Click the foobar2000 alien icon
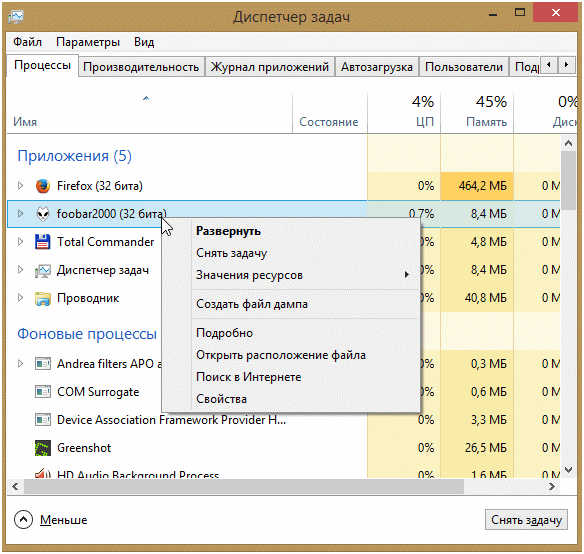The image size is (584, 554). pyautogui.click(x=43, y=214)
